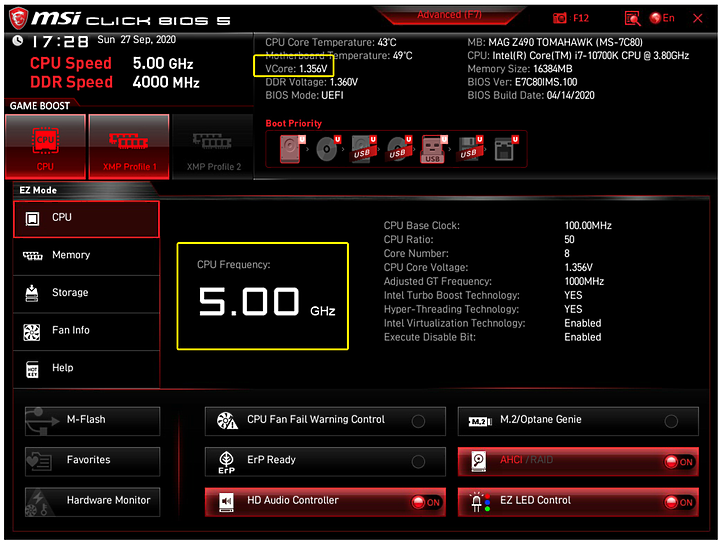Click the BIOS Ver: E7C80IMS.100 text
The width and height of the screenshot is (720, 544).
click(x=522, y=82)
